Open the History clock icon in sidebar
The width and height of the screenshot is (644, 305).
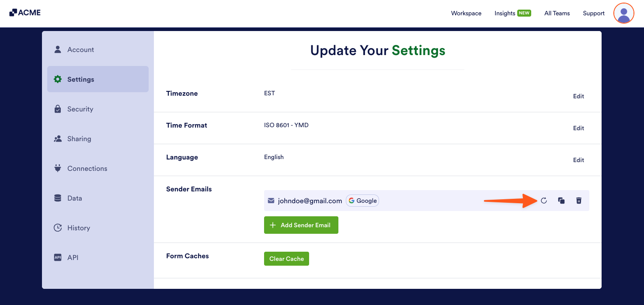coord(58,228)
